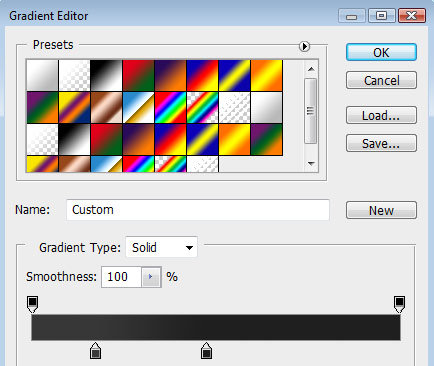The image size is (434, 366).
Task: Select the top-row red-to-green gradient preset
Action: pyautogui.click(x=138, y=76)
